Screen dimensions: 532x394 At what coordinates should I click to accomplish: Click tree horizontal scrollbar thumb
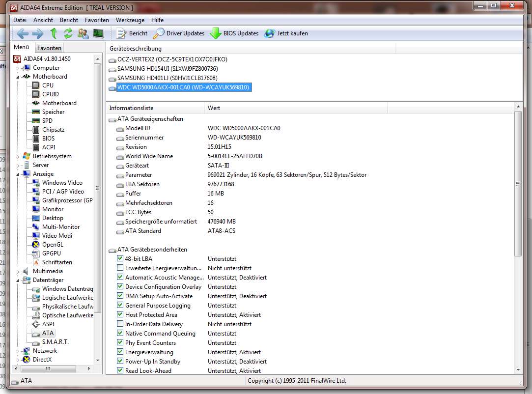[48, 368]
